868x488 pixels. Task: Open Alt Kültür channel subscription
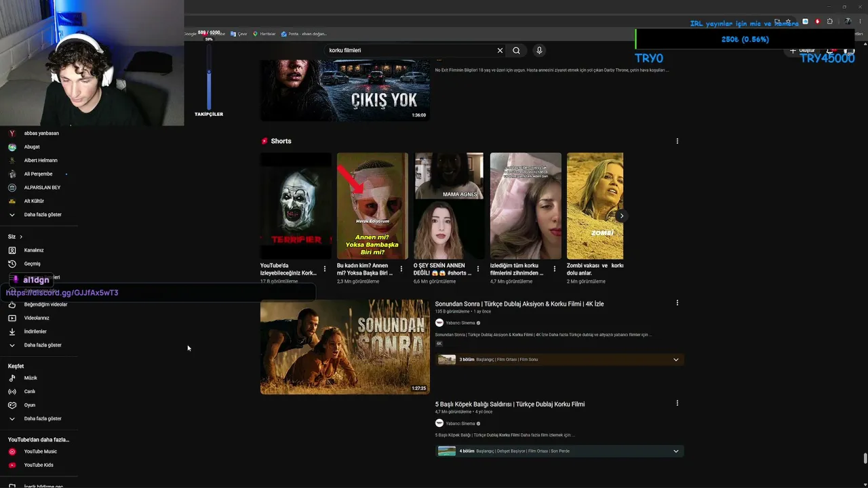coord(34,201)
